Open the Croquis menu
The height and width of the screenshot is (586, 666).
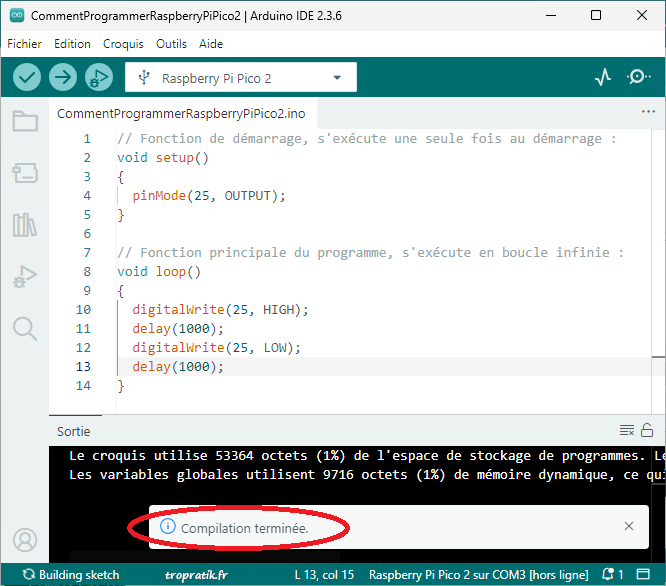[123, 44]
